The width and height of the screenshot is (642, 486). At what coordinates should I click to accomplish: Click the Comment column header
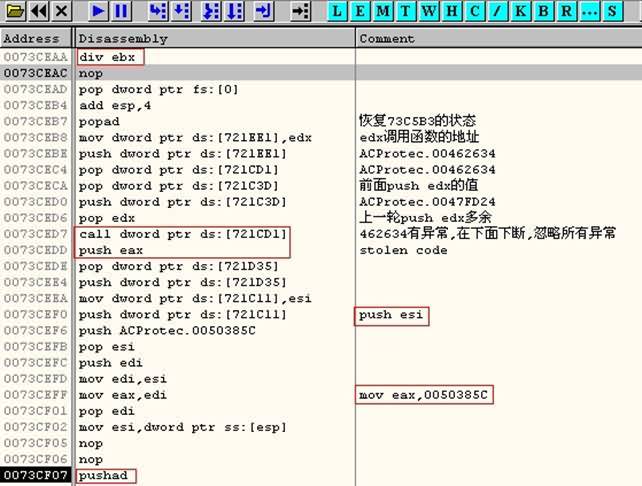498,39
